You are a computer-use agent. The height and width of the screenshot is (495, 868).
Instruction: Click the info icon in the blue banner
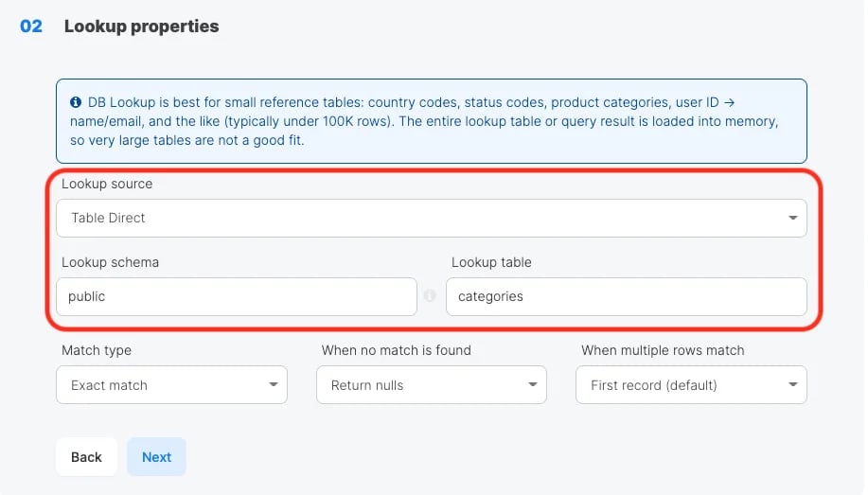coord(76,102)
